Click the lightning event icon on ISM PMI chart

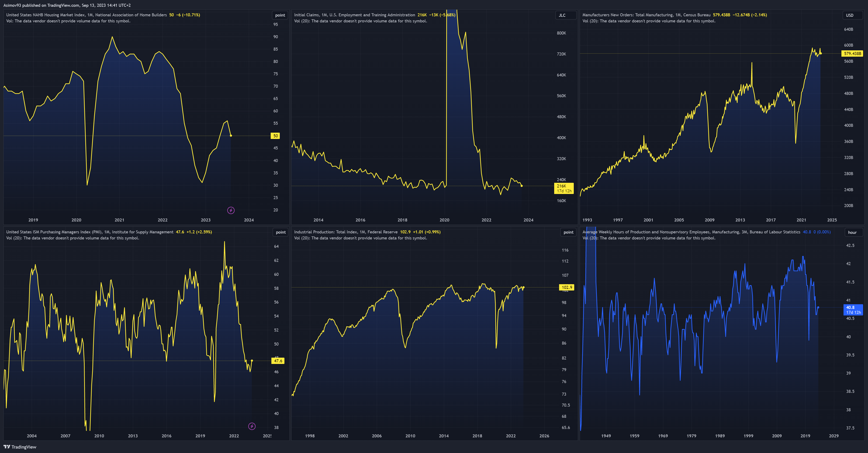coord(252,426)
